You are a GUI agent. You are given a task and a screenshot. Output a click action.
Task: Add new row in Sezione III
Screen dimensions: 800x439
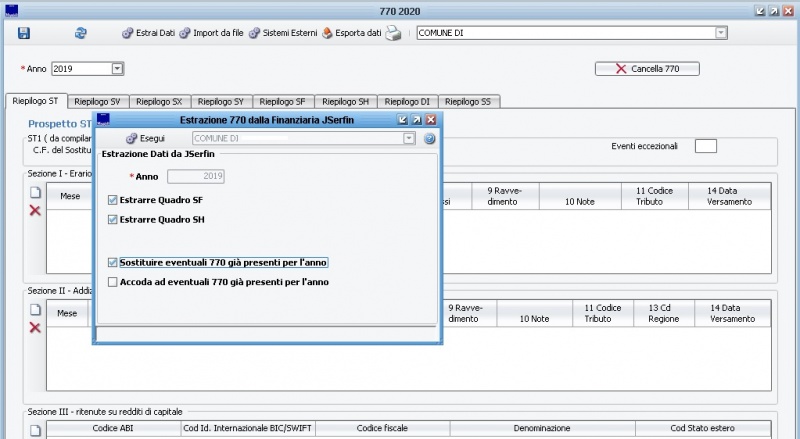[35, 430]
